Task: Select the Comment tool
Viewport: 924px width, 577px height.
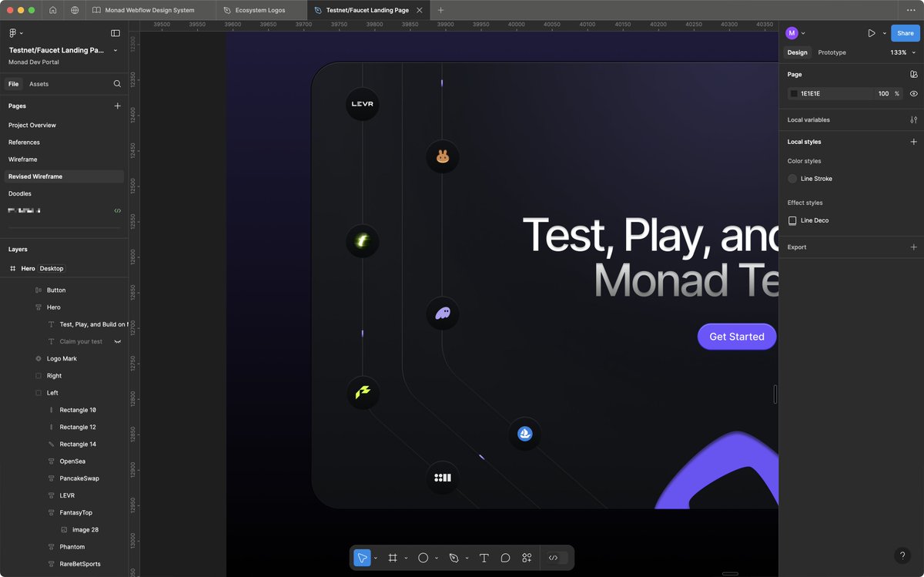Action: click(x=505, y=558)
